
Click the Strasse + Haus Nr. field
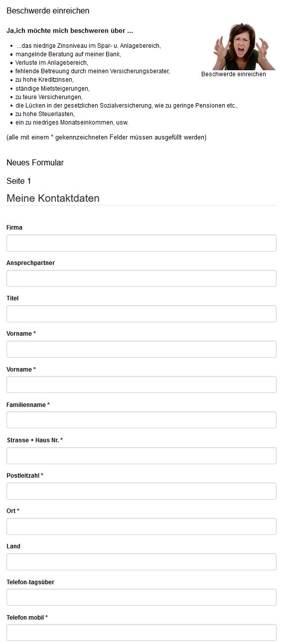point(141,456)
